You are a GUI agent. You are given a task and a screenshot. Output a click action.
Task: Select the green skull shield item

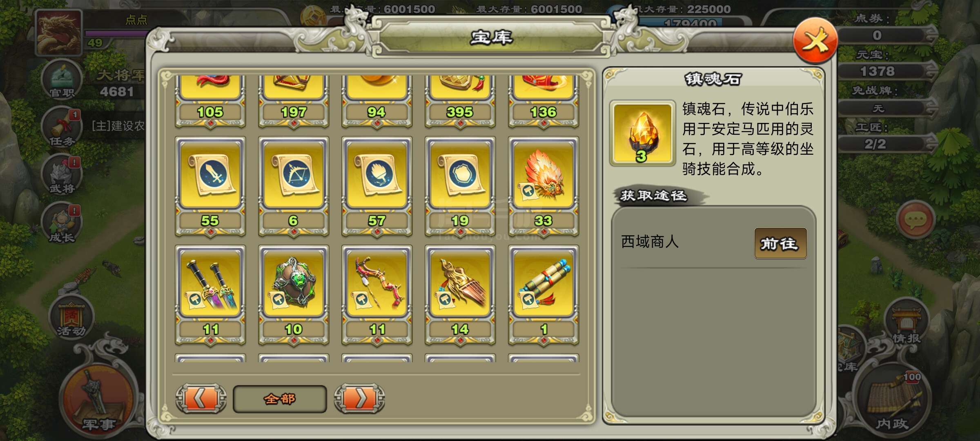[294, 295]
